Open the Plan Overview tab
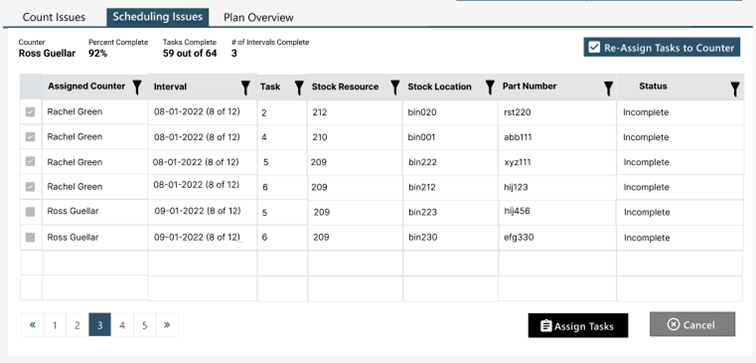 [x=258, y=17]
